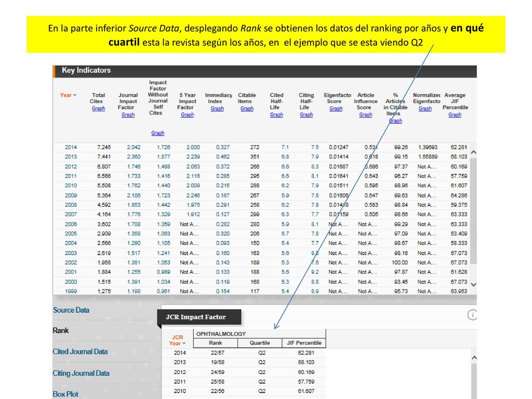Open Graph link under Immediacy Index
Viewport: 532px width, 399px height.
coord(217,109)
